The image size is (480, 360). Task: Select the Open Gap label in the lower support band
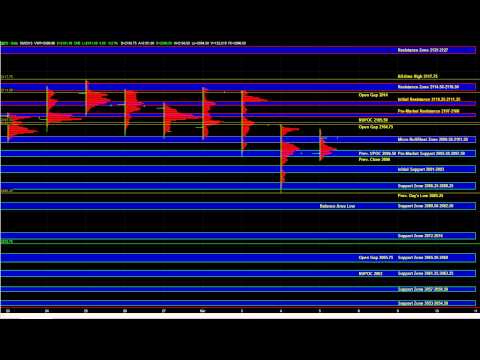376,258
